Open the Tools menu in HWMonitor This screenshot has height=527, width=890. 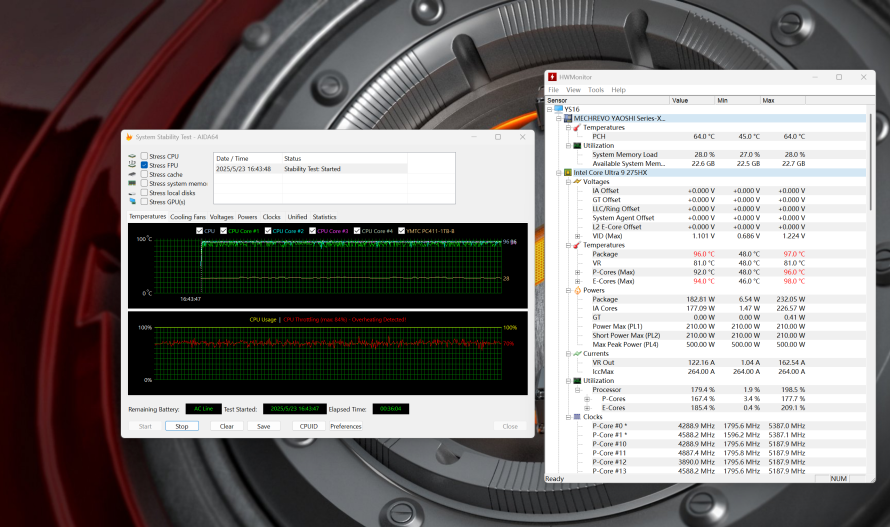(x=595, y=90)
